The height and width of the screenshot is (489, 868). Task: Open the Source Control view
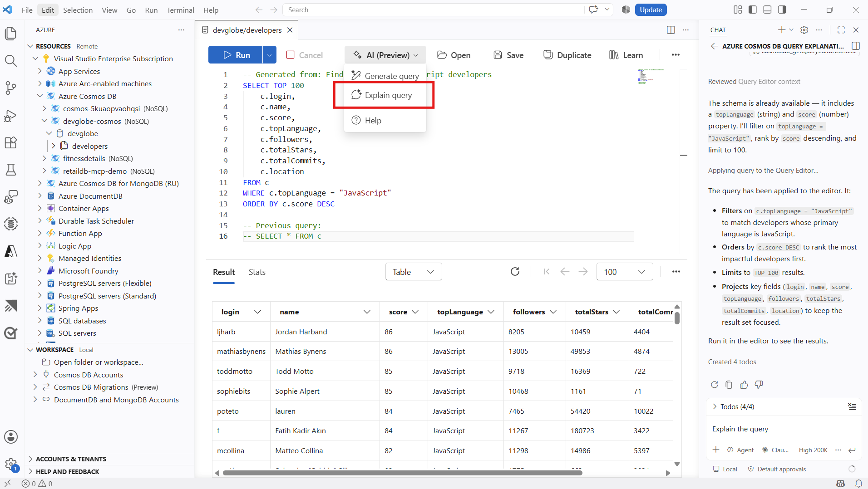tap(11, 88)
